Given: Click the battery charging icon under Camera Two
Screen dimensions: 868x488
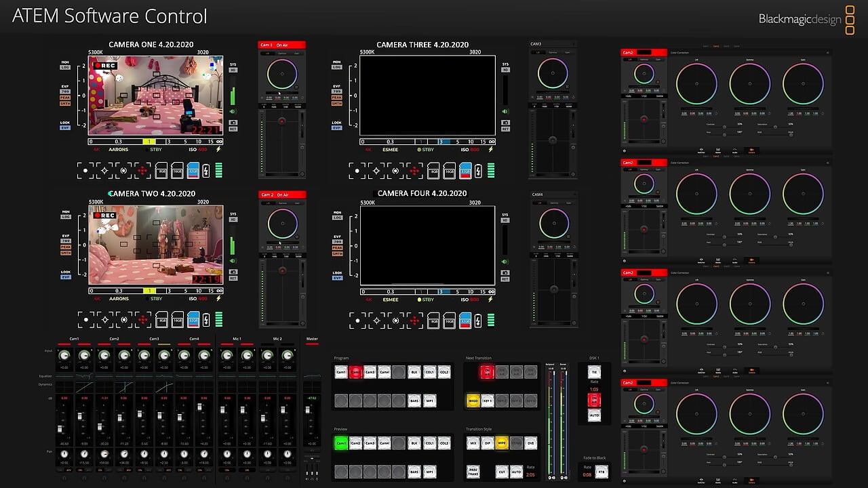Looking at the screenshot, I should (x=206, y=319).
